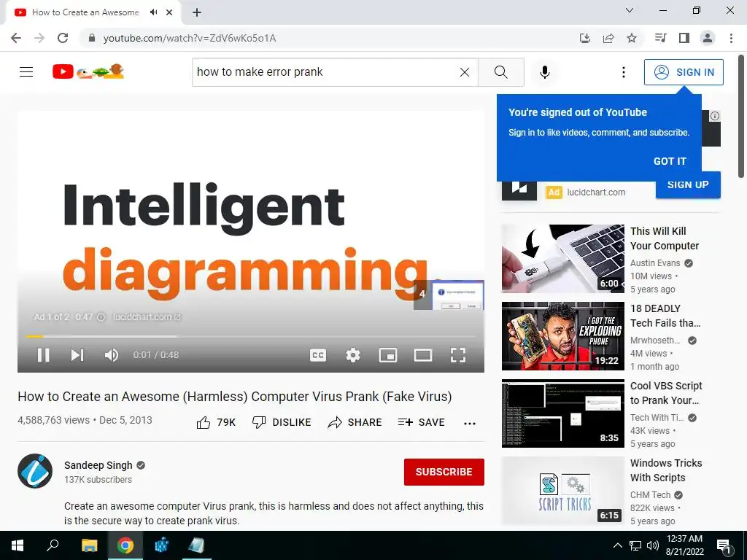Close the "How to Create an Awesome" tab
Viewport: 747px width, 560px height.
point(169,12)
